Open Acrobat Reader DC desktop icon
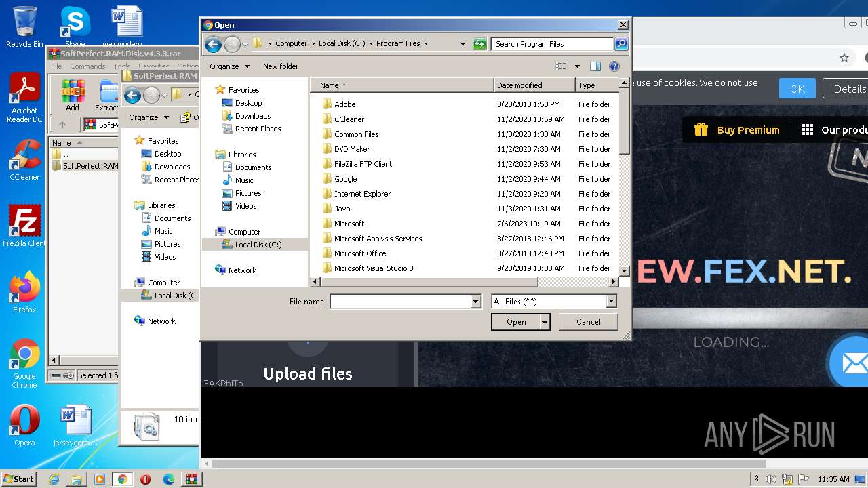Image resolution: width=868 pixels, height=488 pixels. [x=24, y=98]
